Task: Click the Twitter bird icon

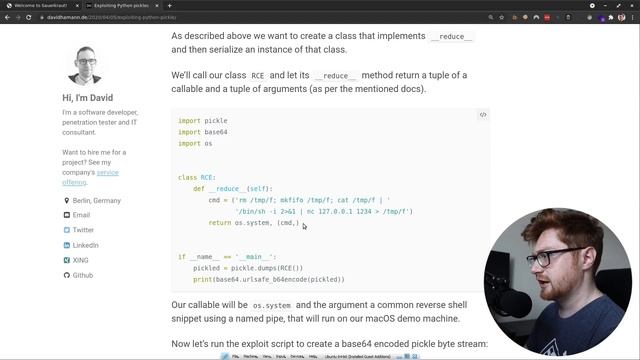Action: [x=67, y=230]
